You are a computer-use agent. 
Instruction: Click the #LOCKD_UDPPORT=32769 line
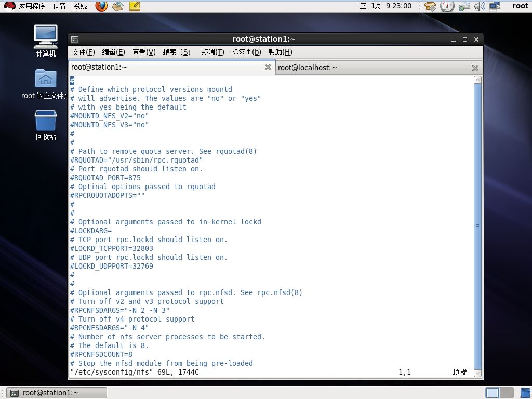pos(112,266)
